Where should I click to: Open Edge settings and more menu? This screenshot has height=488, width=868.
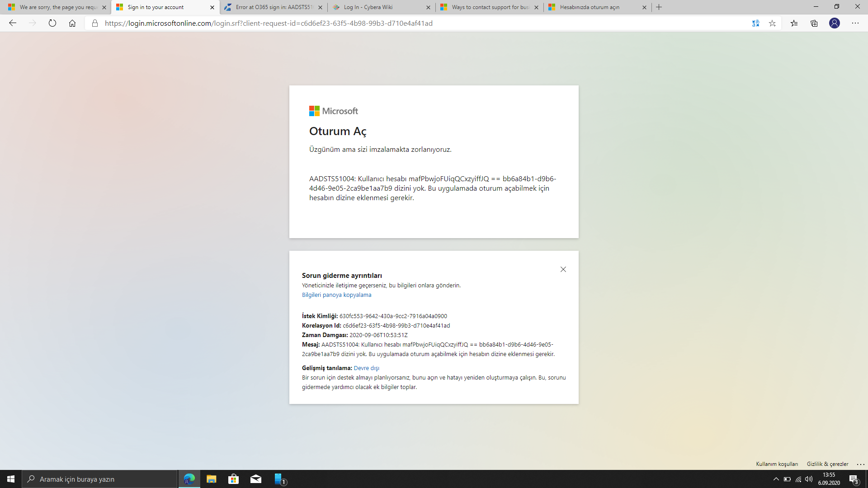(x=855, y=23)
